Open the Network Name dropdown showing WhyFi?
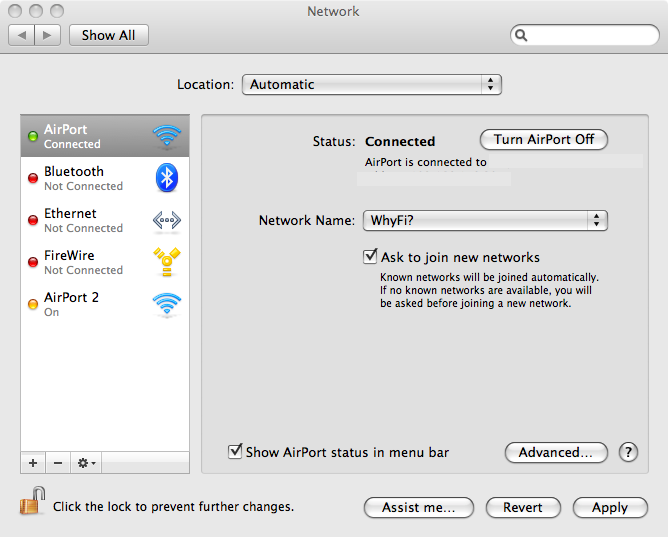Viewport: 668px width, 537px height. [485, 220]
